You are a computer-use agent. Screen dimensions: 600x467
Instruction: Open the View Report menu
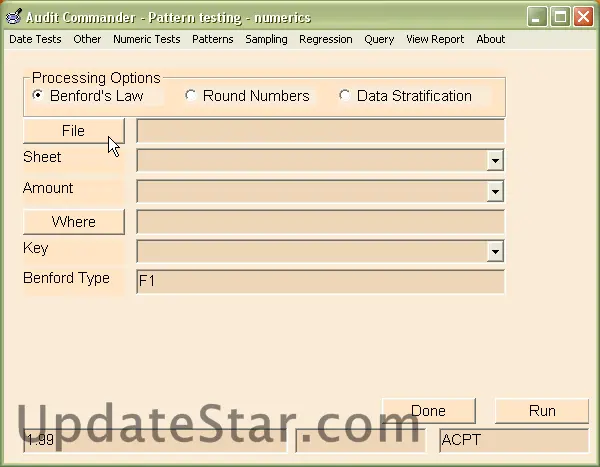click(435, 39)
